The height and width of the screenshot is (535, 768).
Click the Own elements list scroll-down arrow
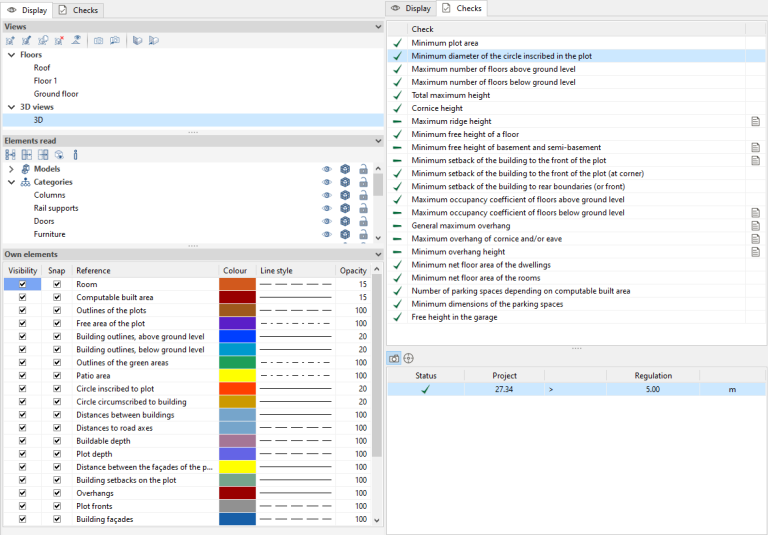coord(377,520)
